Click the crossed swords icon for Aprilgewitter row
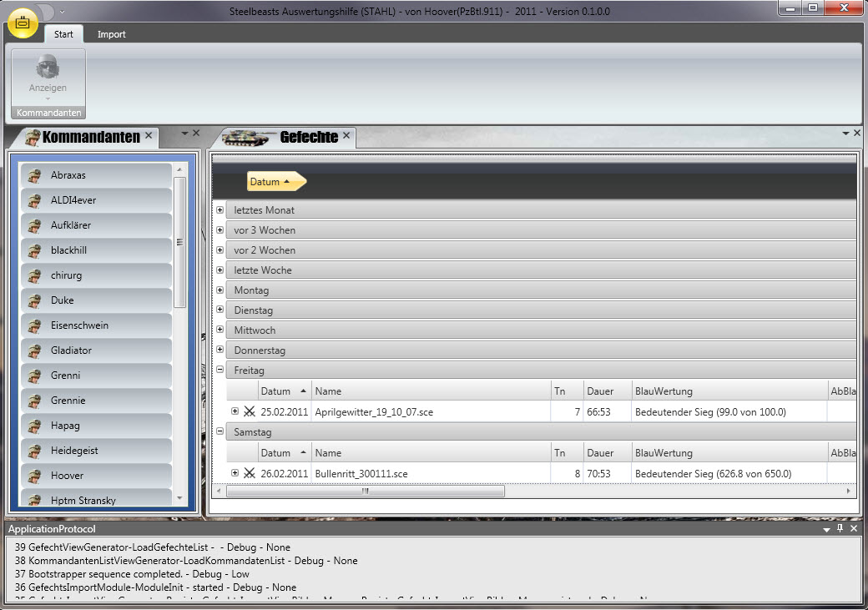868x610 pixels. (249, 411)
